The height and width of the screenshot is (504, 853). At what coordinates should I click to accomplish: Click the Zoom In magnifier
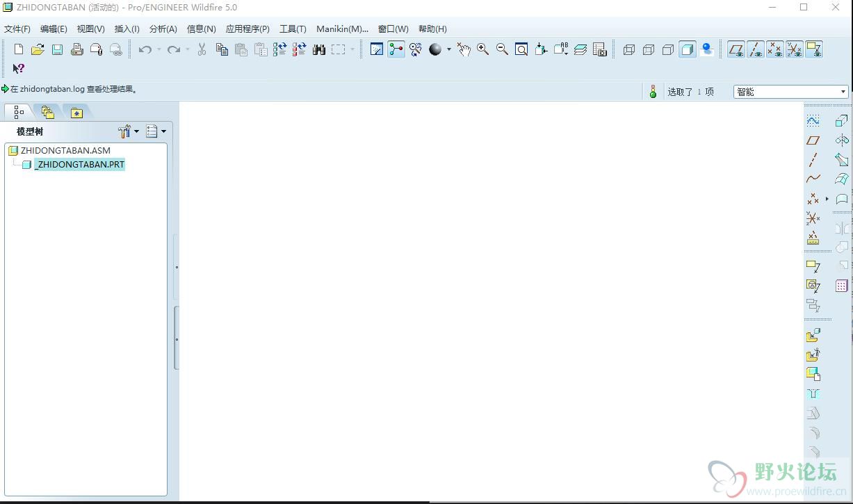coord(482,49)
